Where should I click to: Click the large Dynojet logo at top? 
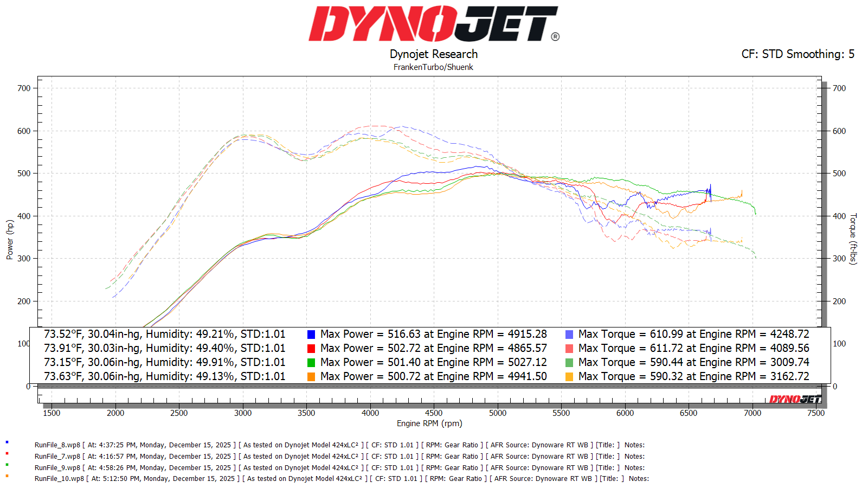pos(433,24)
